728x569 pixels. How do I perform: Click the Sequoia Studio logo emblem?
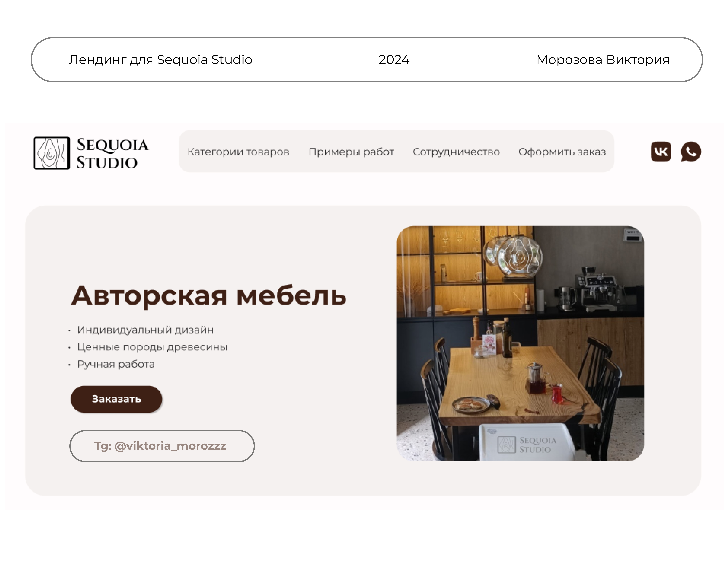tap(52, 153)
